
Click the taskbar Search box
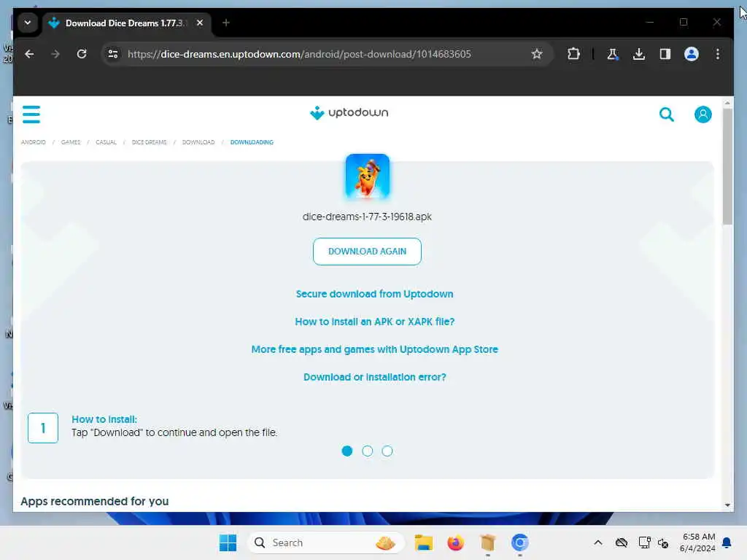click(326, 542)
